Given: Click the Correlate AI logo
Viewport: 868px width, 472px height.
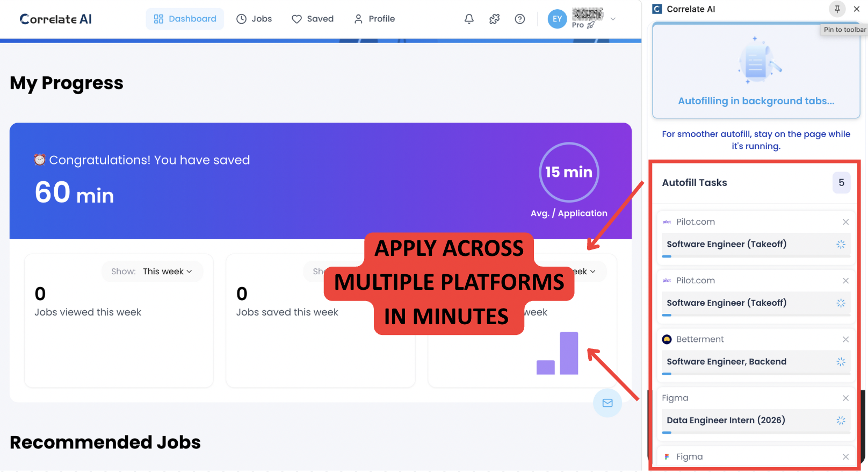Looking at the screenshot, I should pyautogui.click(x=56, y=19).
